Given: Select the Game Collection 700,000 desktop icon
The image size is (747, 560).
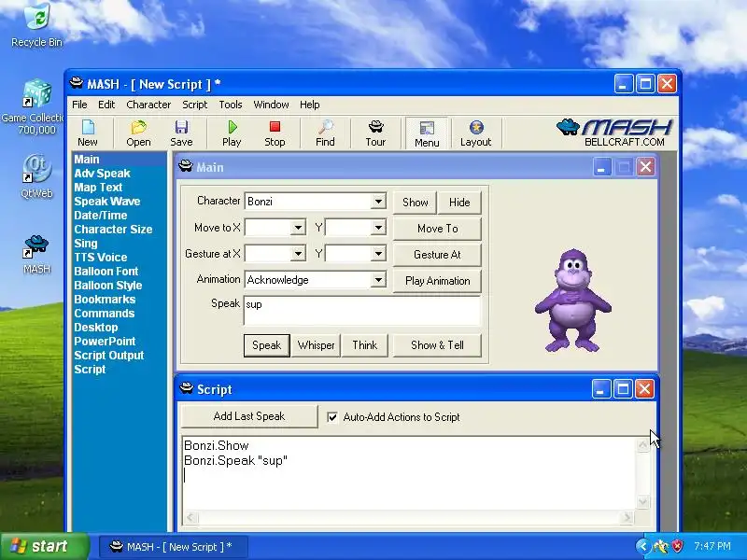Looking at the screenshot, I should (36, 107).
